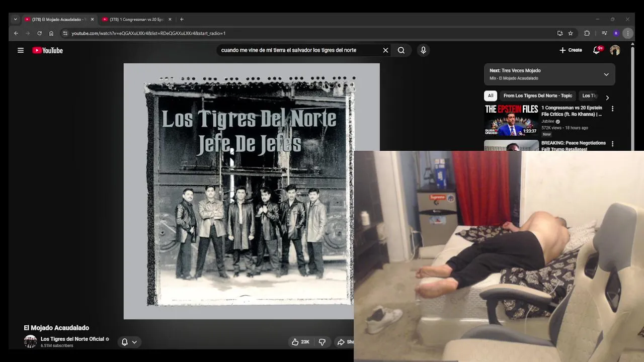Open Los Tigres del Norte Oficial channel link

[x=72, y=339]
